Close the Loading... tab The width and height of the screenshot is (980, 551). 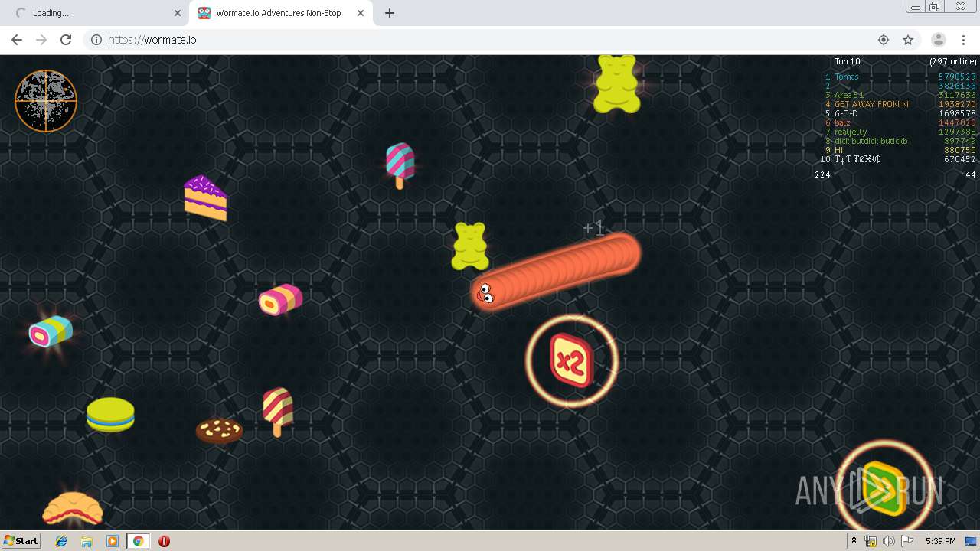(x=178, y=13)
